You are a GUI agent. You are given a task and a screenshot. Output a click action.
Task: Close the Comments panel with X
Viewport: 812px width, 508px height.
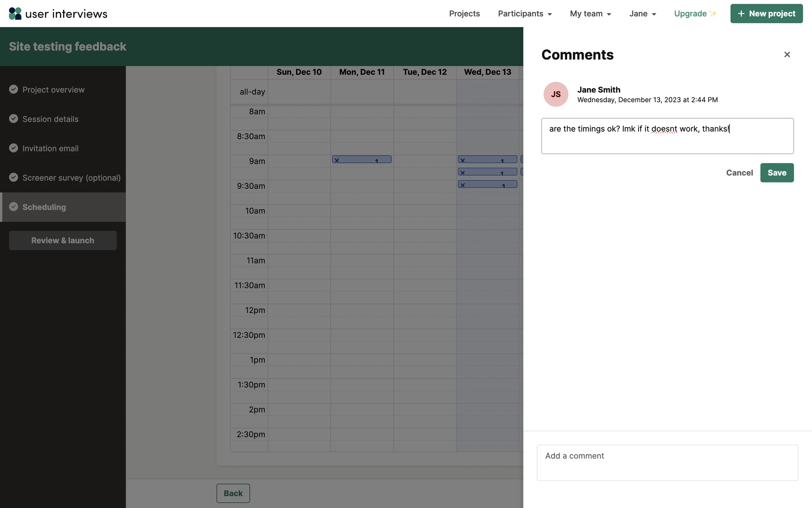pyautogui.click(x=787, y=55)
